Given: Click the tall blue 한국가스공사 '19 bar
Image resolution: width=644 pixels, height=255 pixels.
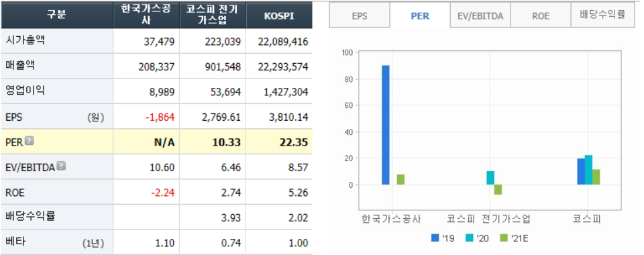Looking at the screenshot, I should [x=386, y=125].
